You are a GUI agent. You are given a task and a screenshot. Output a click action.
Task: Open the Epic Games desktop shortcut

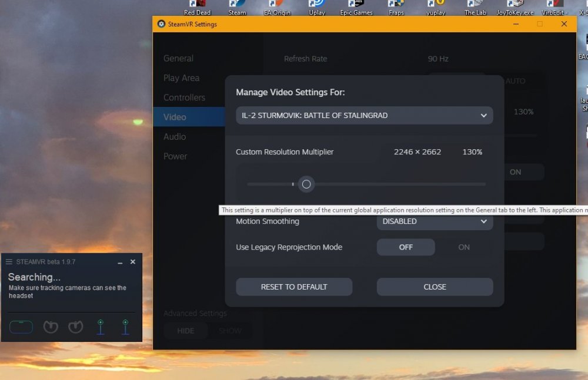pyautogui.click(x=356, y=8)
